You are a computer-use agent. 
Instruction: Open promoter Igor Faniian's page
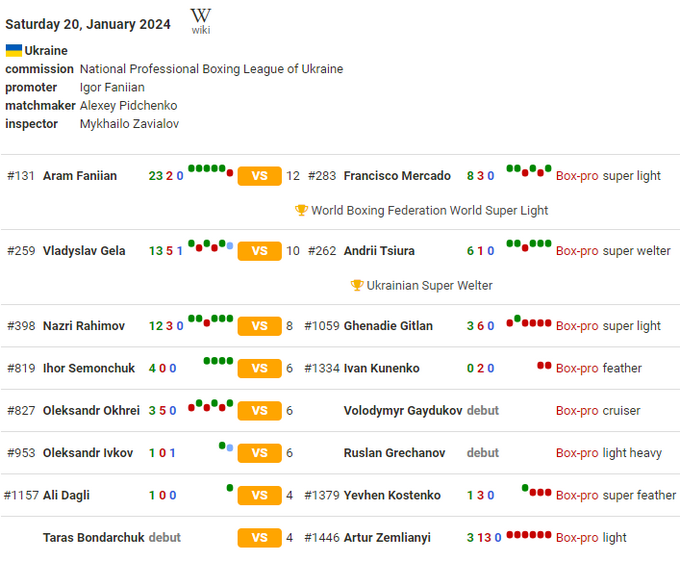point(112,87)
